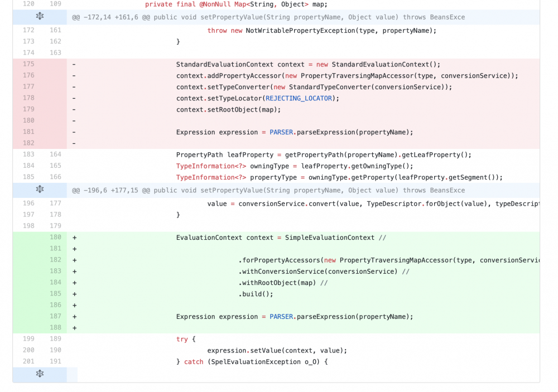558x392 pixels.
Task: Select old line number 183
Action: click(28, 154)
